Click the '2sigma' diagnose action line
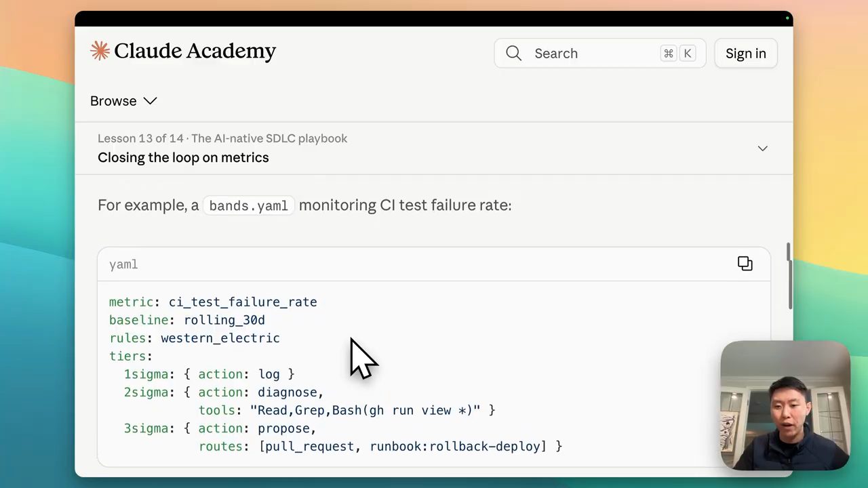Screen dimensions: 868x488 pyautogui.click(x=224, y=392)
